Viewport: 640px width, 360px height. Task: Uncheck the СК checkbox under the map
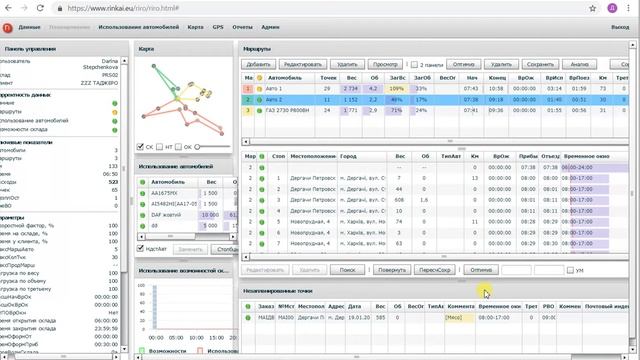(x=140, y=147)
